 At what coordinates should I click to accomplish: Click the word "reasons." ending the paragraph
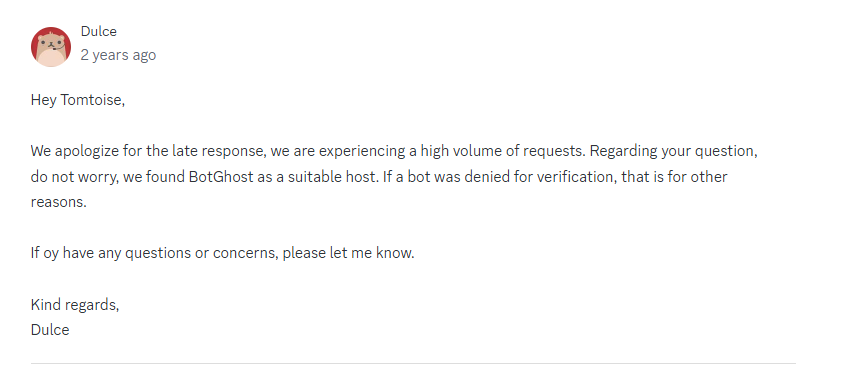(59, 202)
